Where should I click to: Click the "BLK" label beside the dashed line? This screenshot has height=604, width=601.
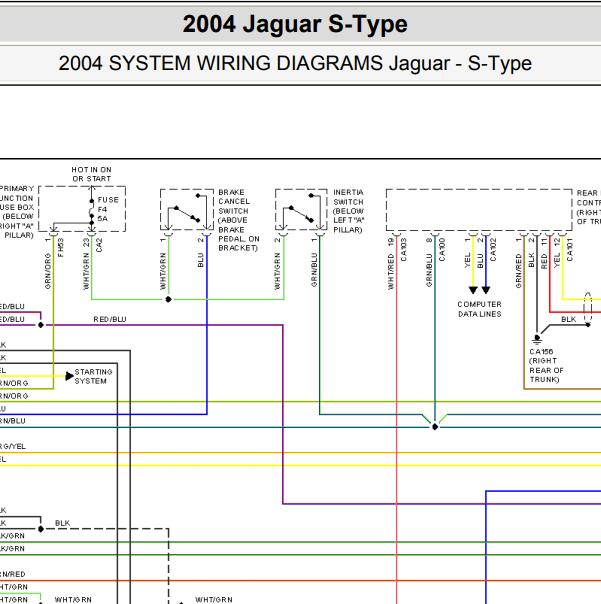tap(62, 523)
